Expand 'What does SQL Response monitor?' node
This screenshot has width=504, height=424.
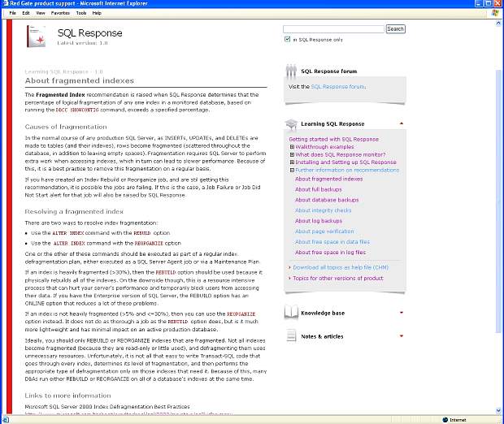point(292,154)
